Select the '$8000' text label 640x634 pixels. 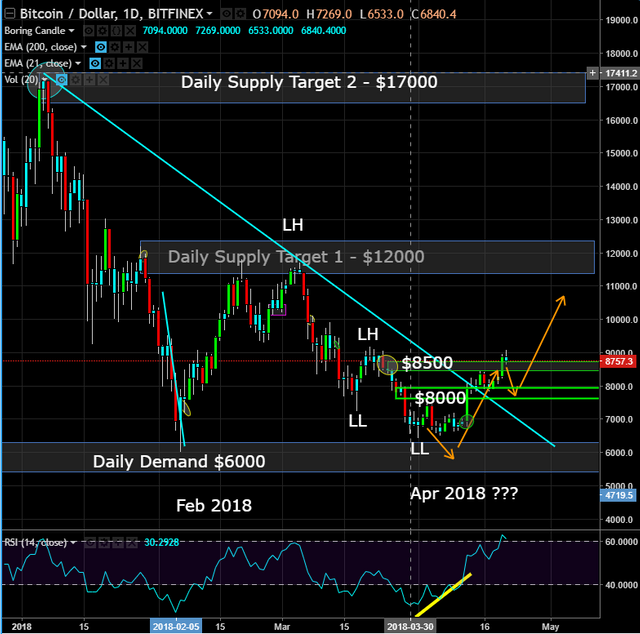point(440,398)
